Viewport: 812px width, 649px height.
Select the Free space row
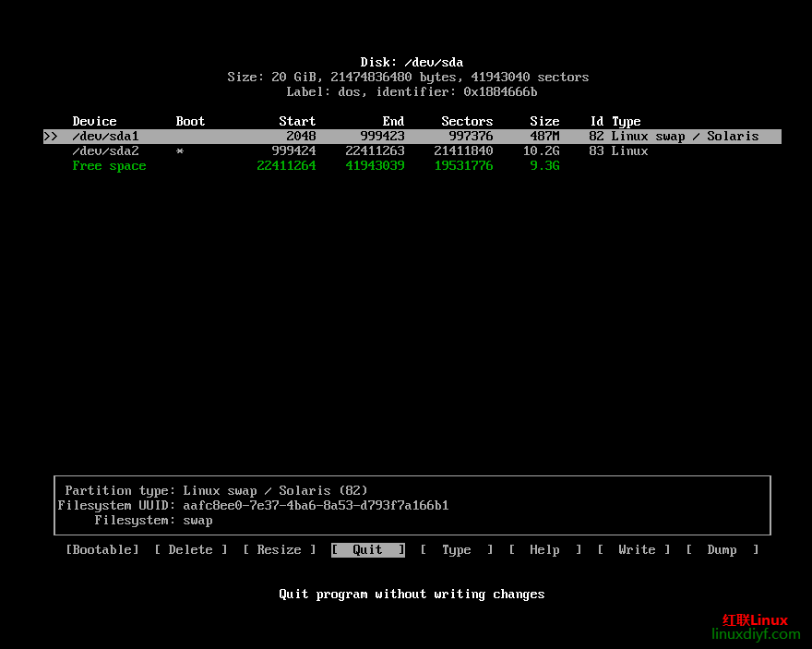pyautogui.click(x=109, y=165)
